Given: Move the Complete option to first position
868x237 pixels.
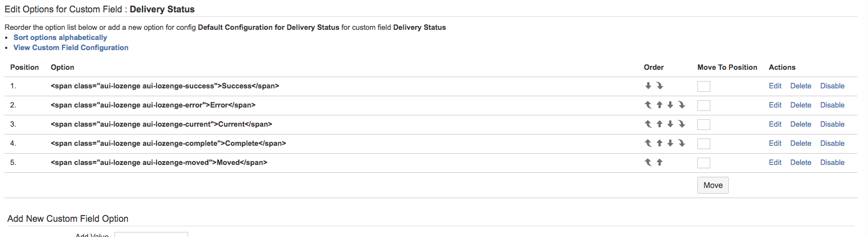Looking at the screenshot, I should point(648,144).
